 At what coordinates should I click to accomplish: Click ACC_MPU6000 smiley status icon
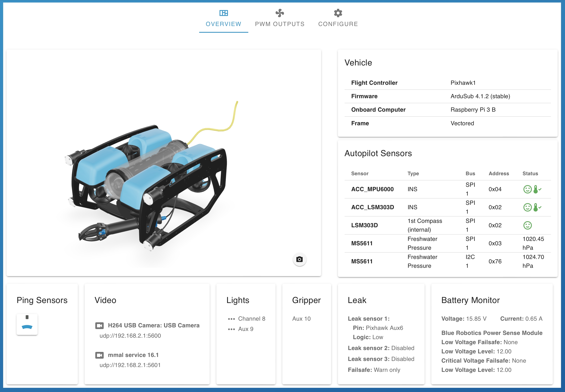(x=527, y=189)
